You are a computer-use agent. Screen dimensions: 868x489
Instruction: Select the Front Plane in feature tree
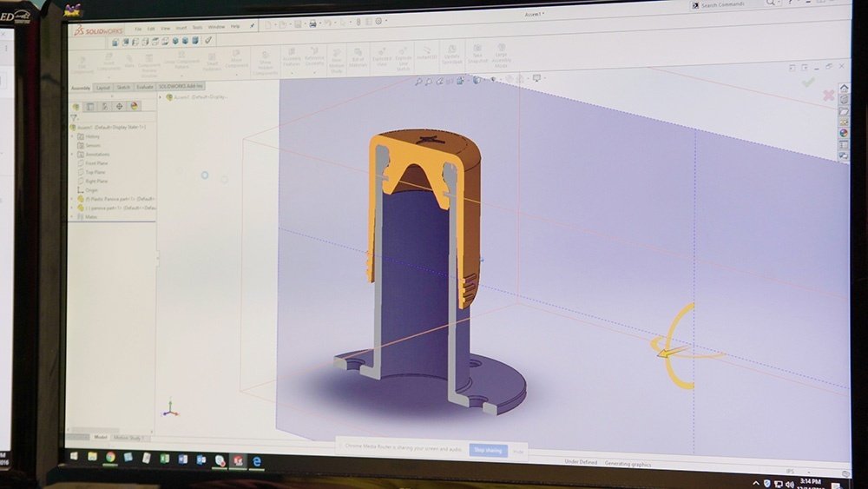96,163
